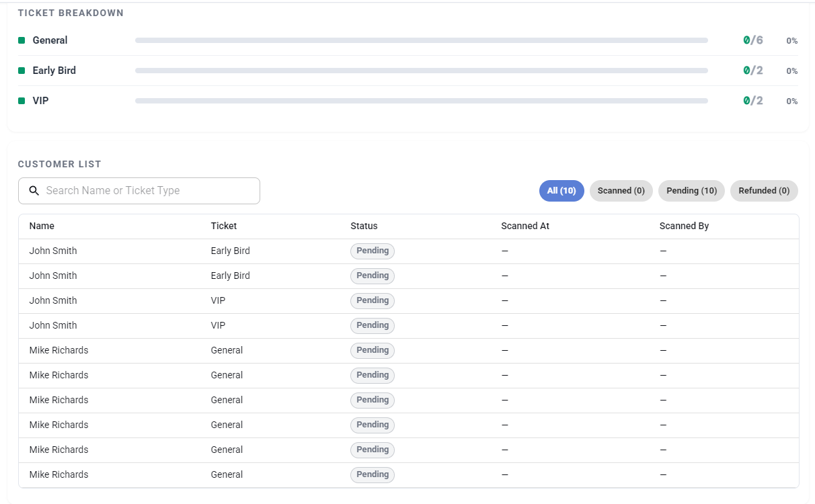Click the green square beside VIP
This screenshot has width=815, height=504.
click(22, 101)
